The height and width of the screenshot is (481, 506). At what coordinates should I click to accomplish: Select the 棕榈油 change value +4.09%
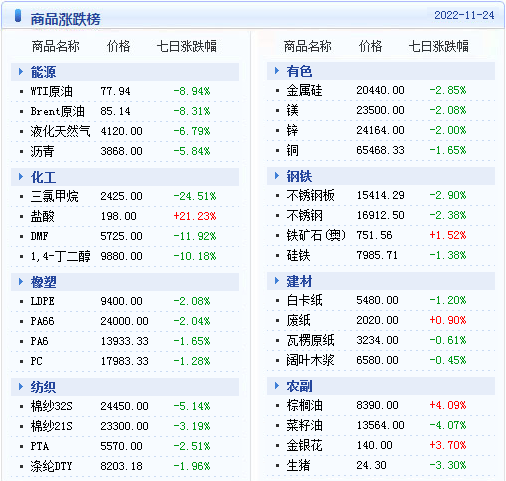(x=448, y=405)
